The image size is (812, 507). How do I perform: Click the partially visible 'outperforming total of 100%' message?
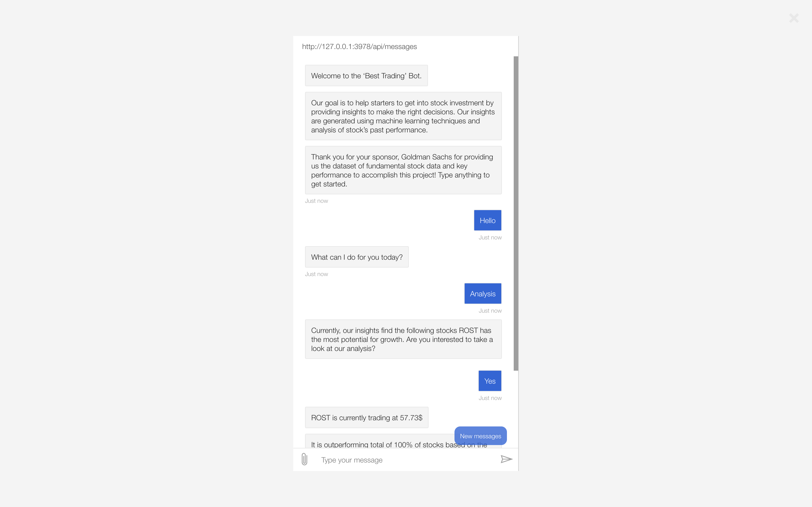379,442
